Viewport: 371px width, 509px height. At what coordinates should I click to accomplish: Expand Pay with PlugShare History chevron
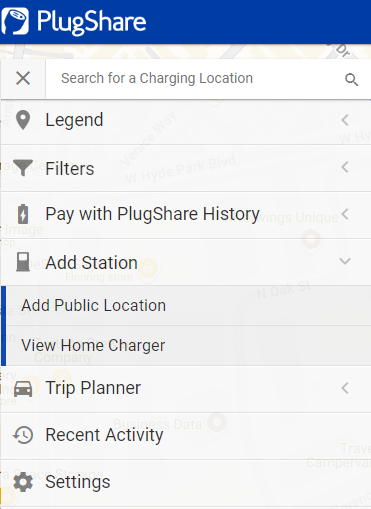pos(345,214)
